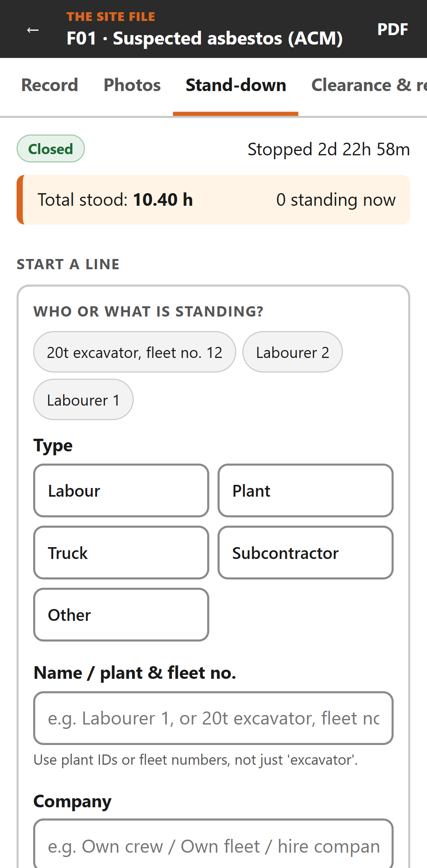Choose the 20t excavator, fleet no. 12 chip

135,352
